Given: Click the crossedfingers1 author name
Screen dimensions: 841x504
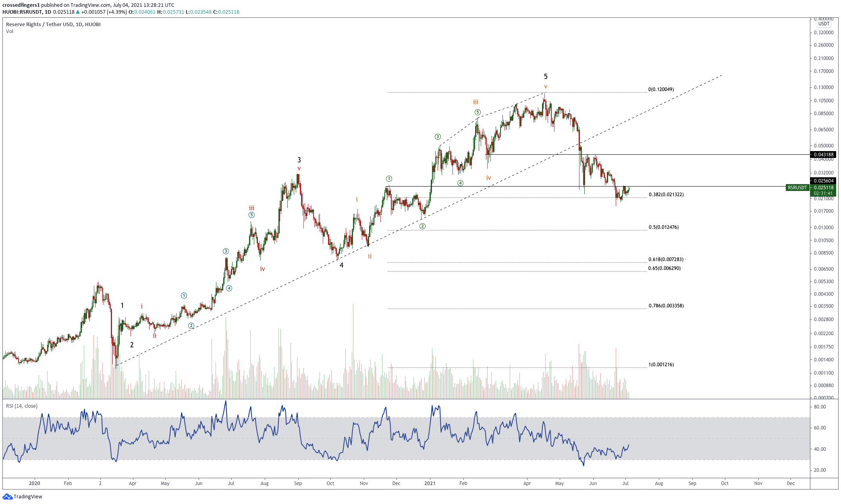Looking at the screenshot, I should coord(21,5).
